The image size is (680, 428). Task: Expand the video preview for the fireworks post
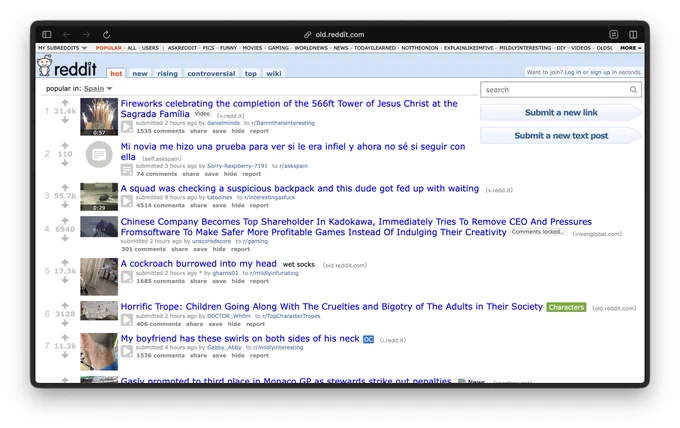tap(127, 127)
